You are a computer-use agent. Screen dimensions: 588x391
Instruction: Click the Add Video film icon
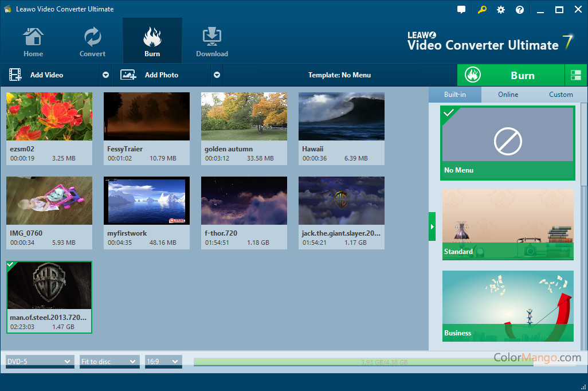(x=15, y=75)
